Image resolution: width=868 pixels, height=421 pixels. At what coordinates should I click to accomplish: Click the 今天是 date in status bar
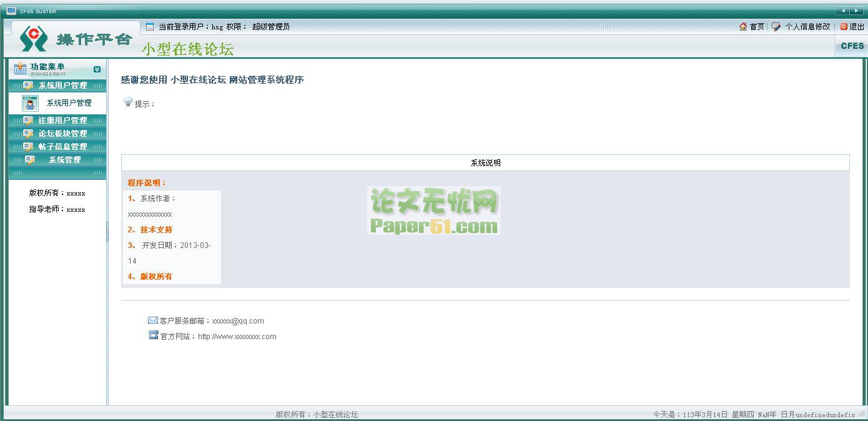(x=754, y=415)
